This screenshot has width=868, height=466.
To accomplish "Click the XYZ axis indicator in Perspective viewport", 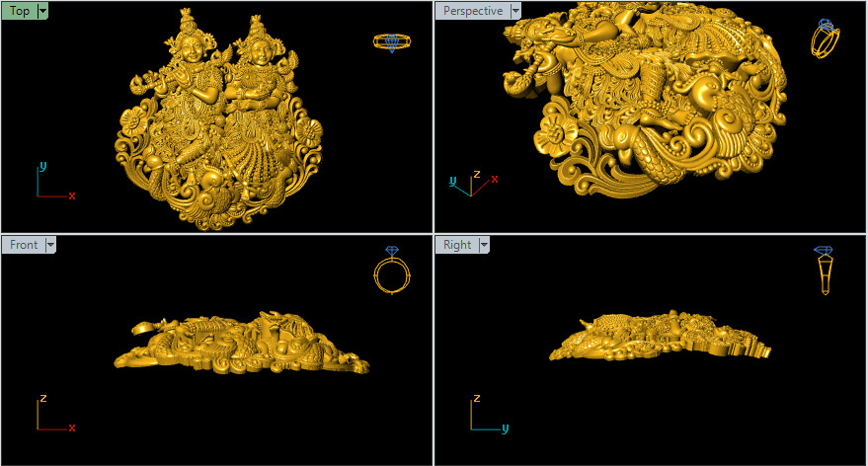I will pos(473,184).
